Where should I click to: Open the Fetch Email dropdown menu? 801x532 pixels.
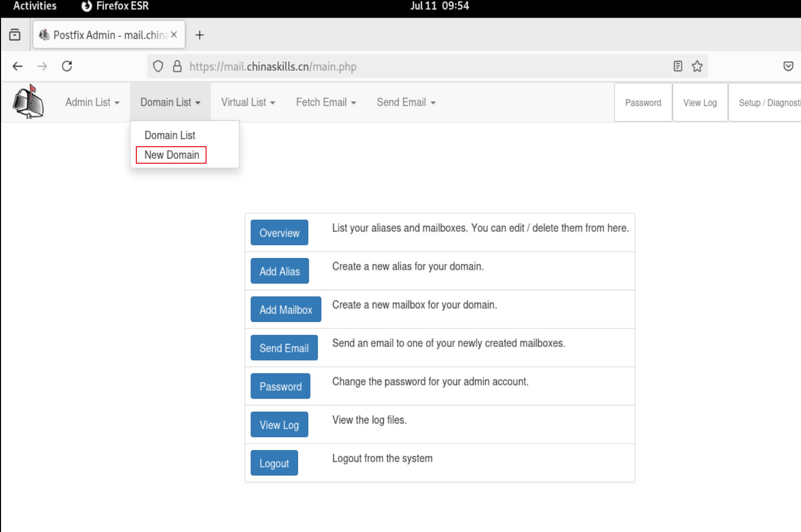click(x=326, y=102)
